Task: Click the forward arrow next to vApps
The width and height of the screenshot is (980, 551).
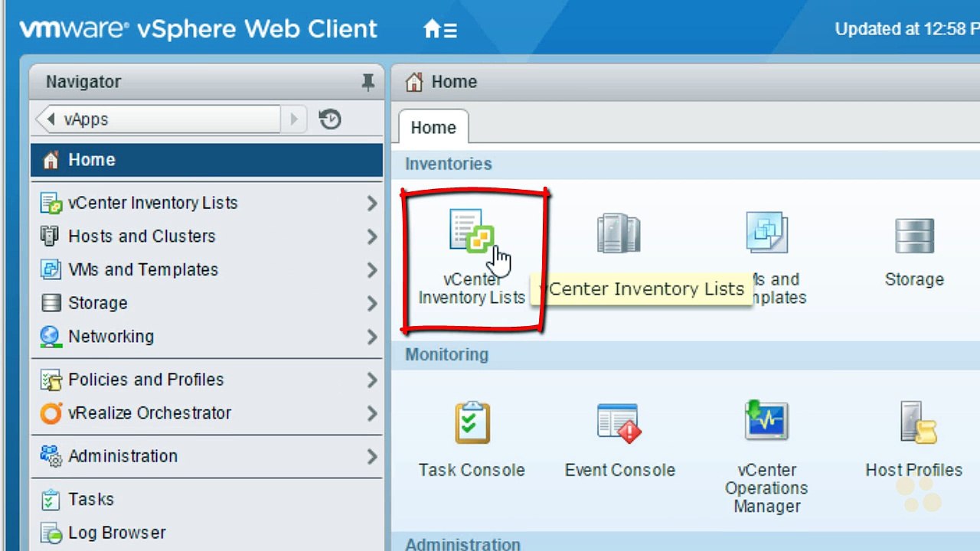Action: pyautogui.click(x=293, y=119)
